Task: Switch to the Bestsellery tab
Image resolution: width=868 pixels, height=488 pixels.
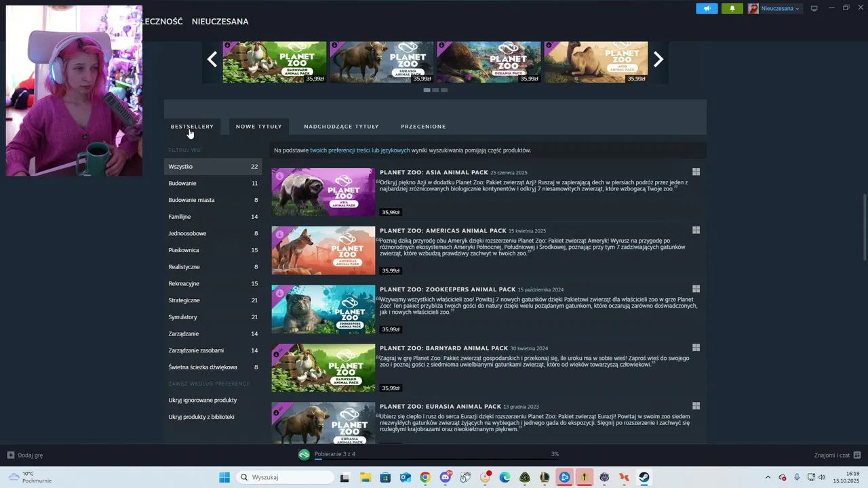Action: [x=192, y=126]
